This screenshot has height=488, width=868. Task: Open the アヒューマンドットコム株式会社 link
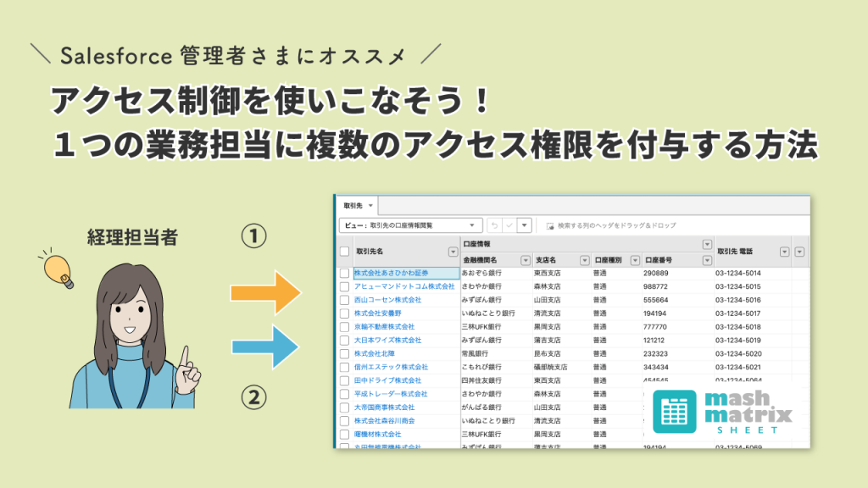(x=404, y=286)
